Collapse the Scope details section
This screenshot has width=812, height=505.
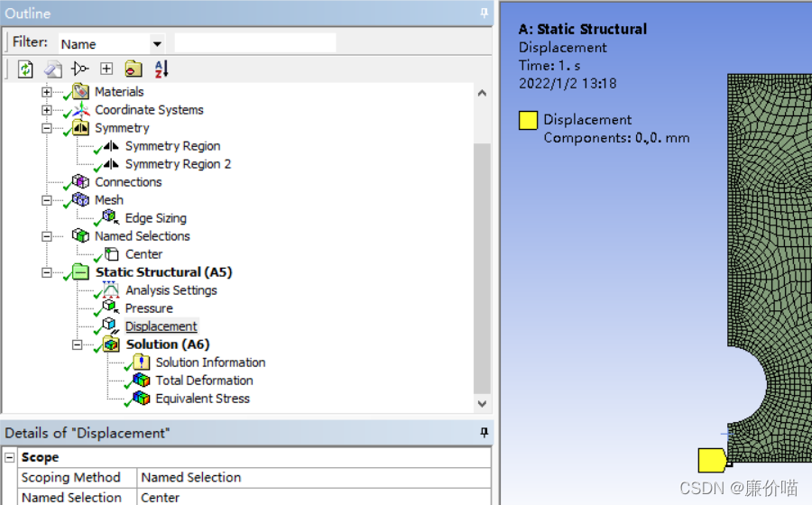(9, 457)
